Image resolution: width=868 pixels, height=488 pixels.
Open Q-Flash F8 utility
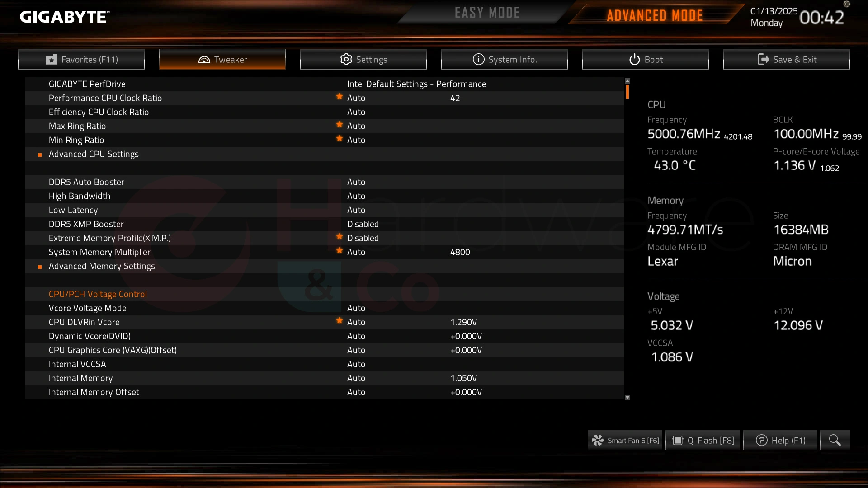click(703, 440)
